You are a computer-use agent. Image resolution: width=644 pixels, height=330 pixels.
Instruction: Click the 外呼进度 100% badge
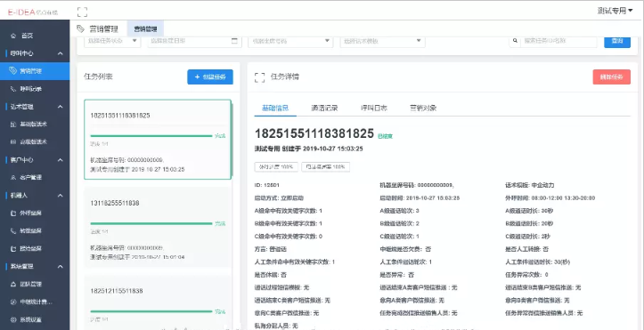pyautogui.click(x=276, y=167)
